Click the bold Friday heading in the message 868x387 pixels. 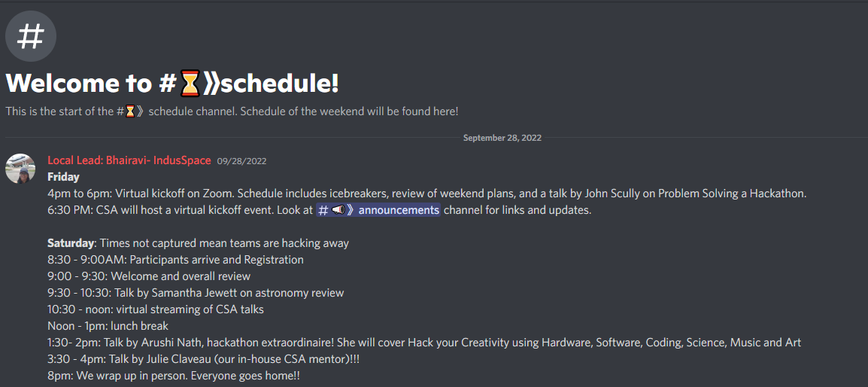click(x=63, y=177)
